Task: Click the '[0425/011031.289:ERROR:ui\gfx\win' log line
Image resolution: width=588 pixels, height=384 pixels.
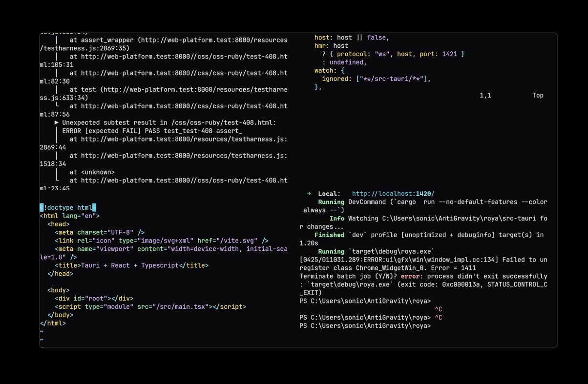Action: click(x=423, y=260)
